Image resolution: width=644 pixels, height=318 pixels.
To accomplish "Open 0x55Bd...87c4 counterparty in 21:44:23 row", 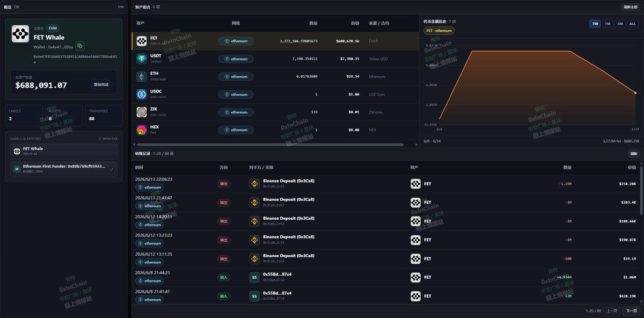I will 277,274.
